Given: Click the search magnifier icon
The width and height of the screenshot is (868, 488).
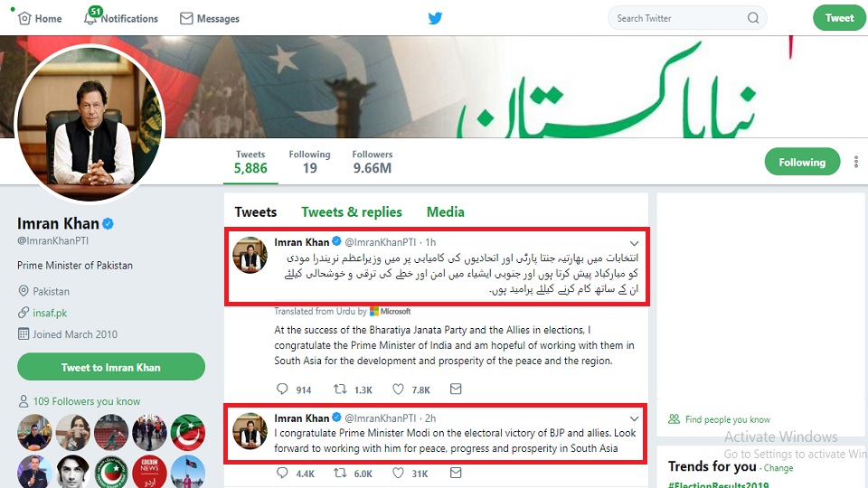Looking at the screenshot, I should click(753, 18).
